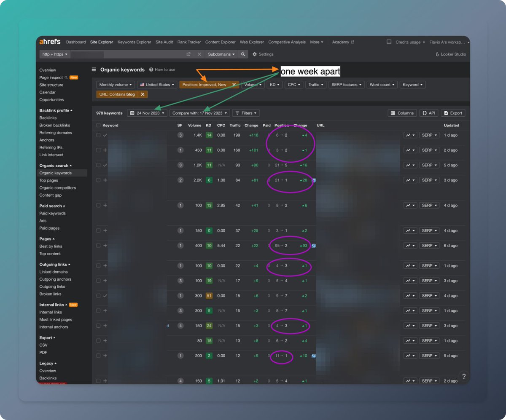Open the KD filter dropdown
Viewport: 506px width, 420px height.
(x=274, y=85)
